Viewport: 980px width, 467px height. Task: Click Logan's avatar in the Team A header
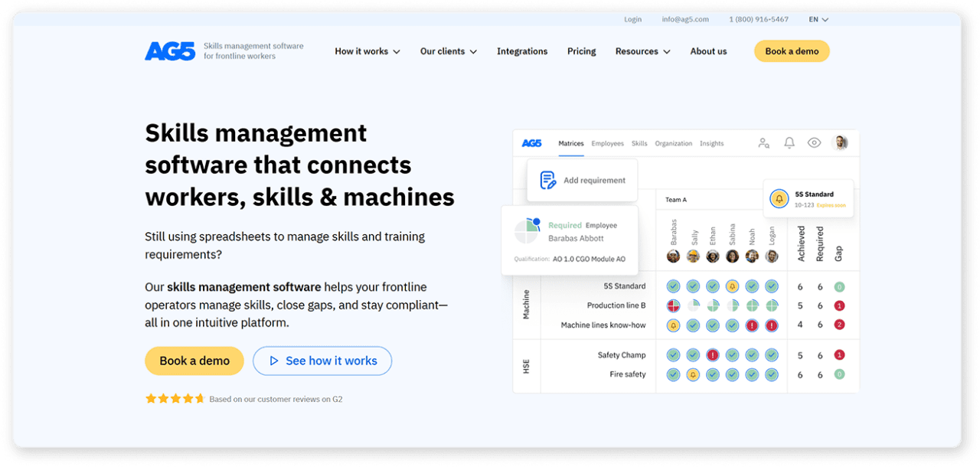pos(772,256)
